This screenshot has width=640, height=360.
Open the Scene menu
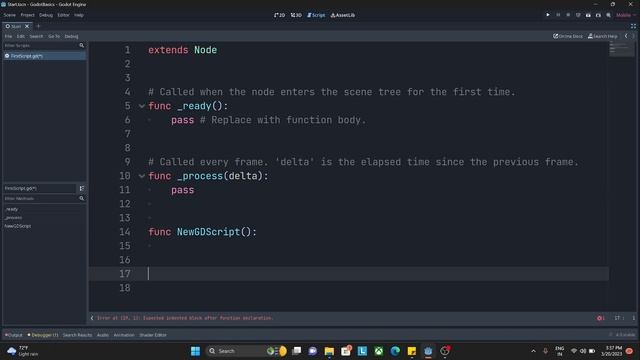[x=9, y=15]
